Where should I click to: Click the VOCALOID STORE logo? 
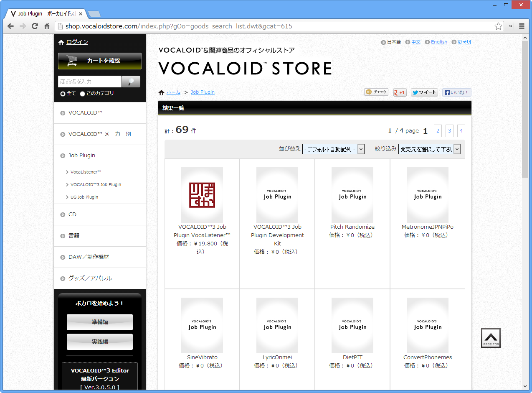pyautogui.click(x=245, y=69)
